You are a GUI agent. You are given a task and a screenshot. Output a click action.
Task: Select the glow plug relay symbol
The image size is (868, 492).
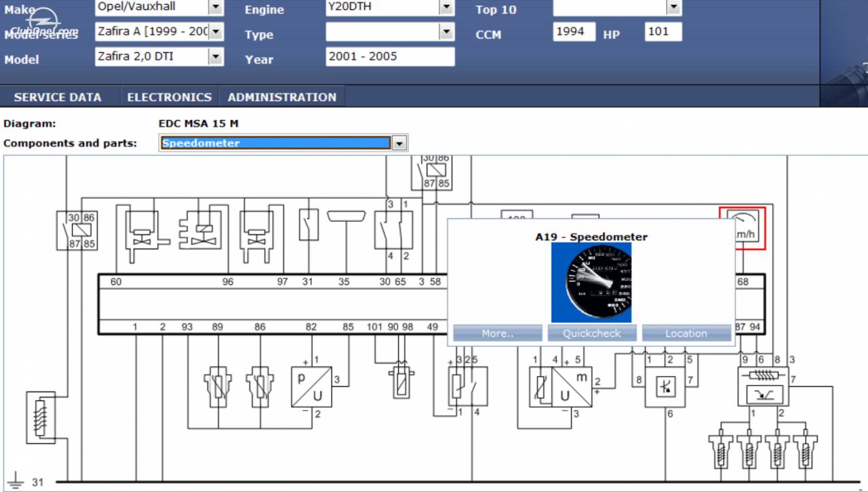(x=763, y=386)
